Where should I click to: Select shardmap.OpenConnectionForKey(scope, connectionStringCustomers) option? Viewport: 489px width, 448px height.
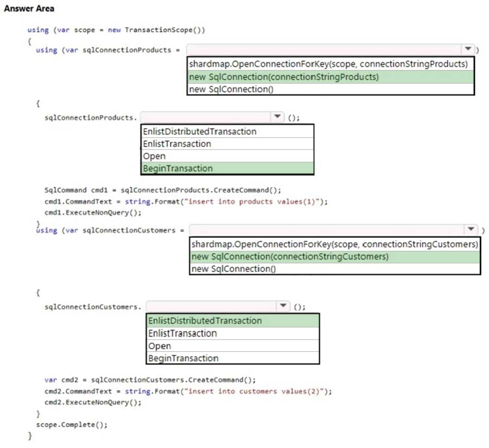335,244
